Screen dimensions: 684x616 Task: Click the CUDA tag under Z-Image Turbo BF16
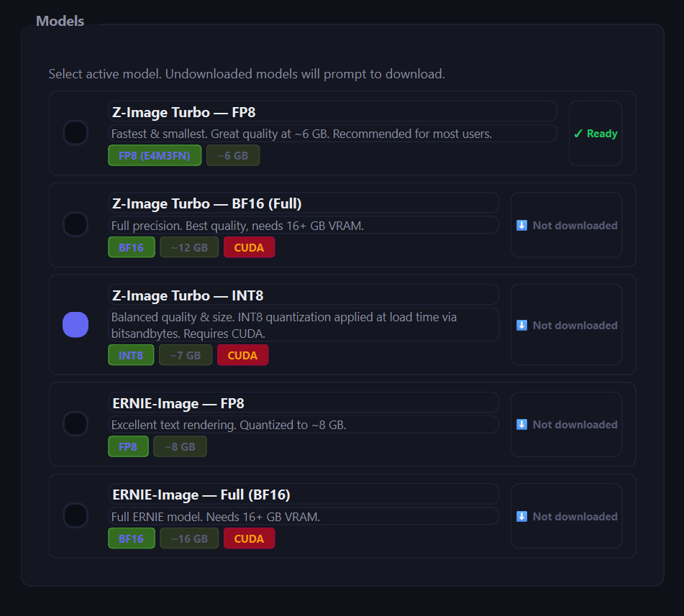point(249,247)
